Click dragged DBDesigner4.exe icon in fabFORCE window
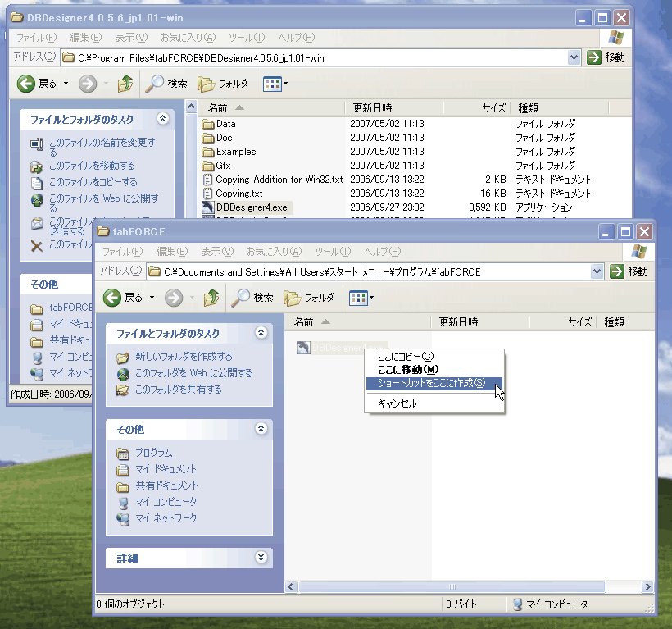 point(303,347)
